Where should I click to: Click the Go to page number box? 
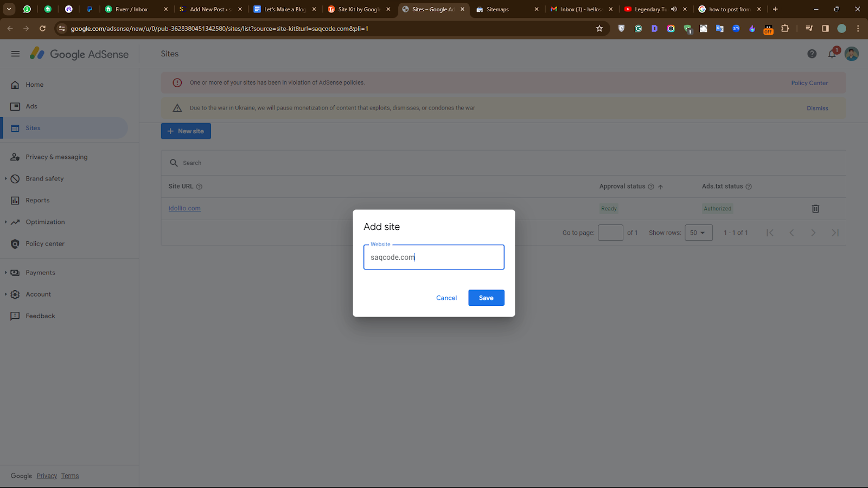coord(610,233)
